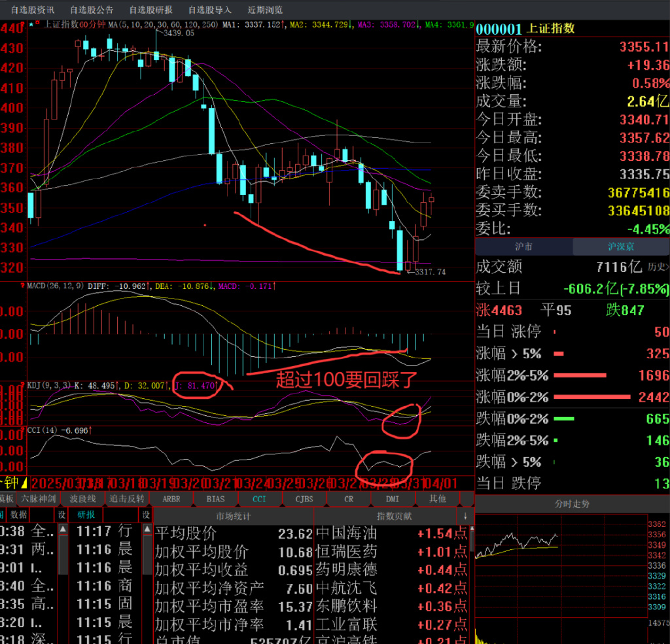Select the 研报 news panel tab

86,515
